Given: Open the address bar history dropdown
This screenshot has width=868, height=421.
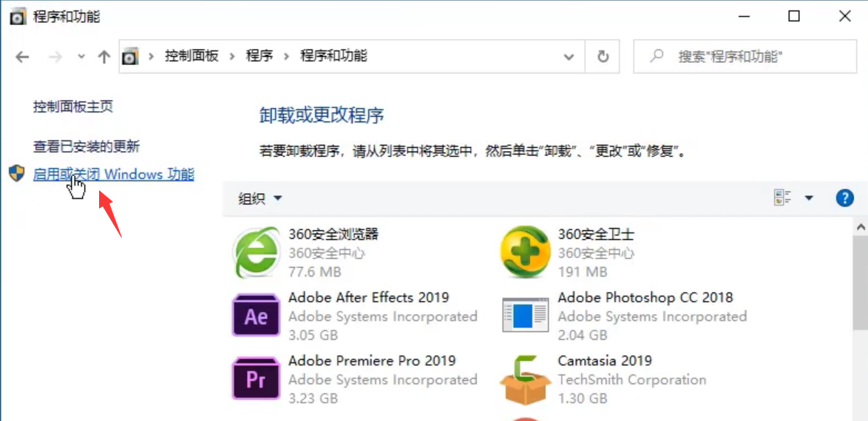Looking at the screenshot, I should [x=569, y=56].
